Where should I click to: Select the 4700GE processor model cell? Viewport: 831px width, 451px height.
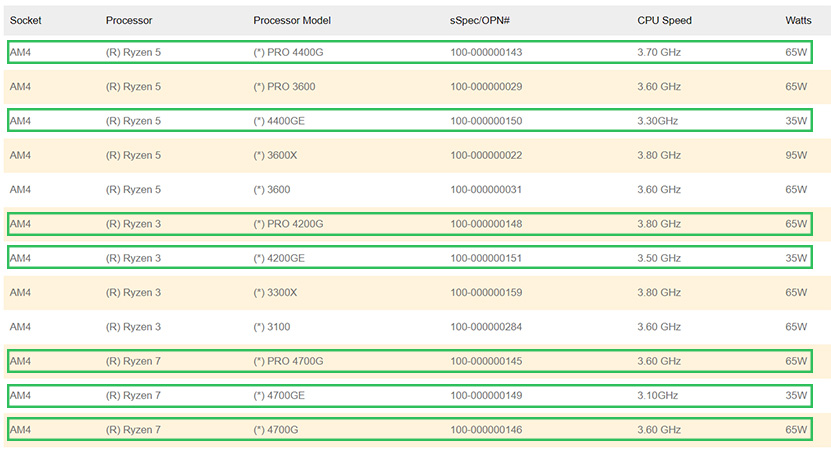click(279, 396)
